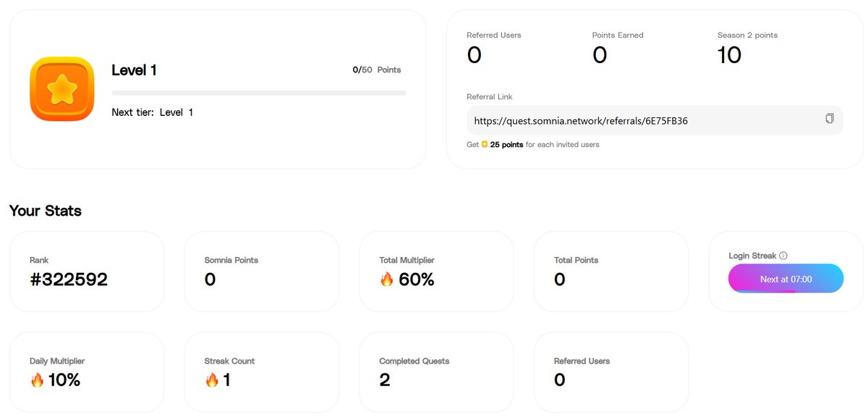Select the referral link URL field
The image size is (868, 420).
(655, 120)
